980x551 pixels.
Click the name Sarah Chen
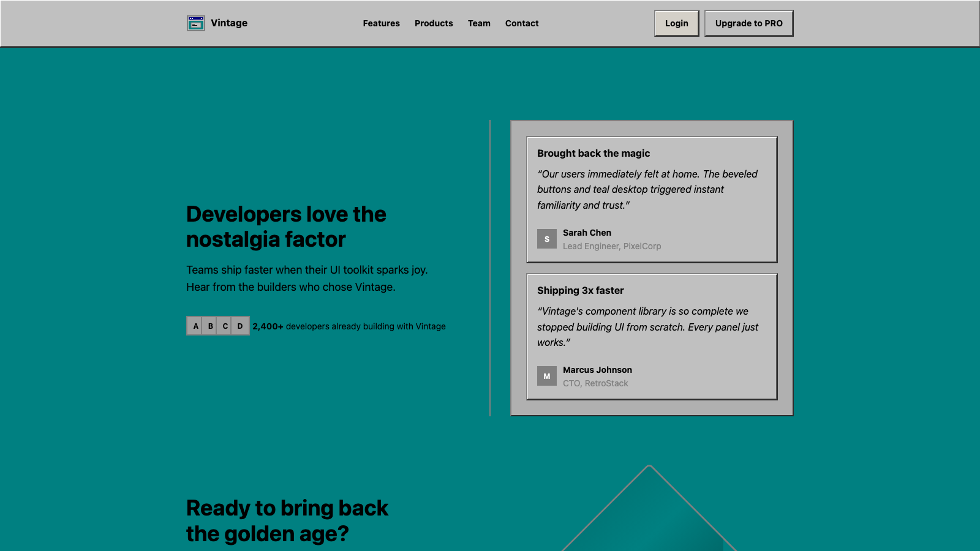point(587,233)
